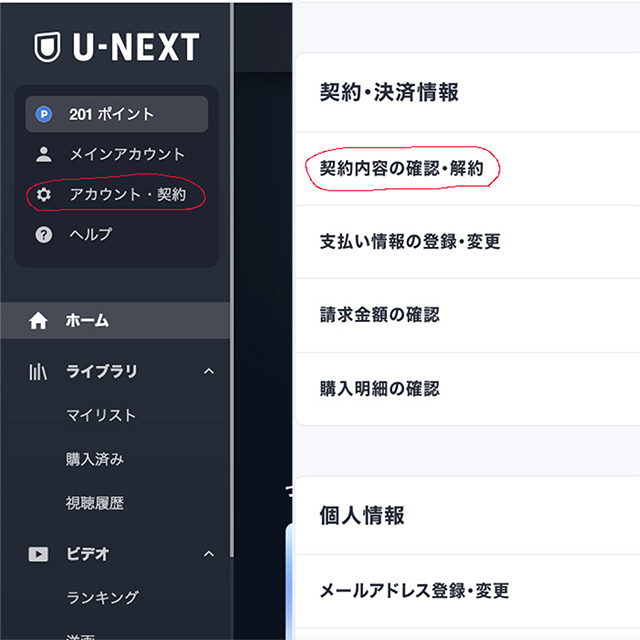
Task: Open 購入済み under library
Action: 95,459
